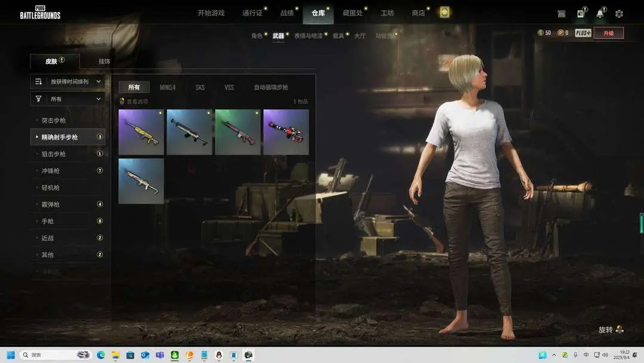This screenshot has width=644, height=363.
Task: Expand the 按获得时间排列 sort dropdown
Action: [67, 82]
